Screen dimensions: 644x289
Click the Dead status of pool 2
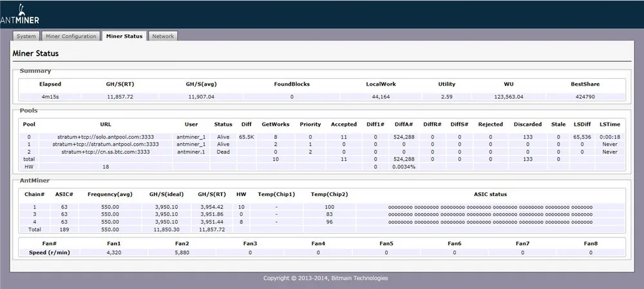coord(223,152)
